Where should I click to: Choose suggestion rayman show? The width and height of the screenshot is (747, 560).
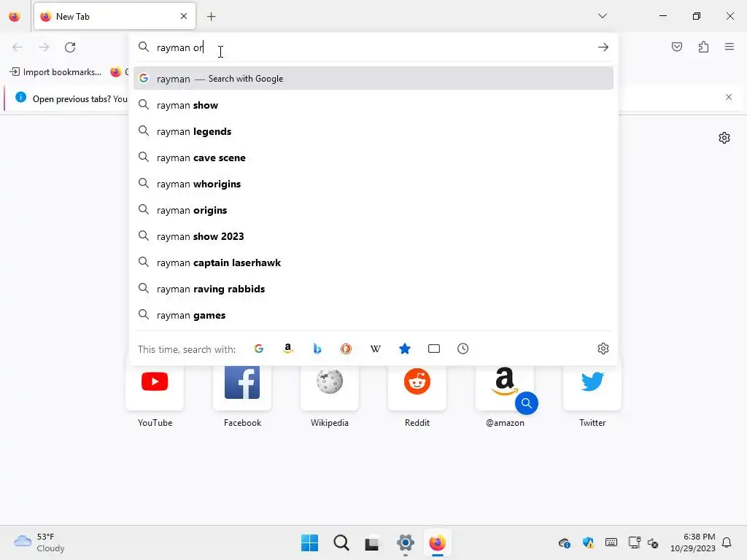(x=373, y=105)
